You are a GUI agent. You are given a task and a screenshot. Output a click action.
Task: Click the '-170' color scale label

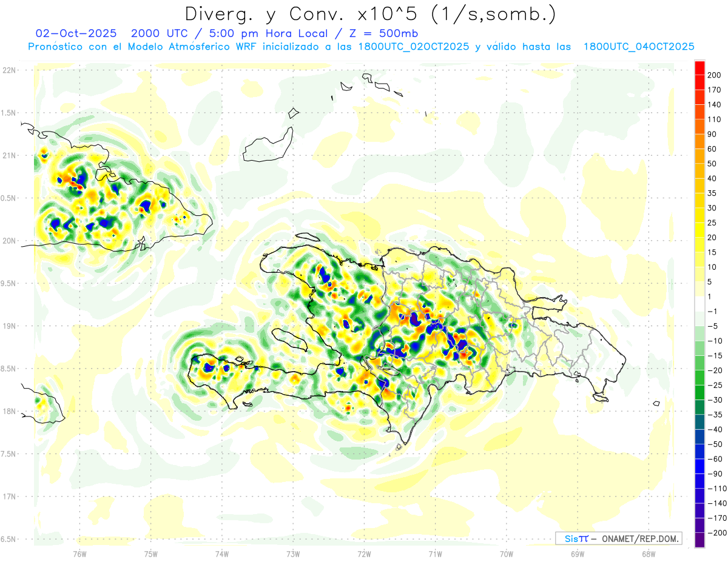[717, 518]
